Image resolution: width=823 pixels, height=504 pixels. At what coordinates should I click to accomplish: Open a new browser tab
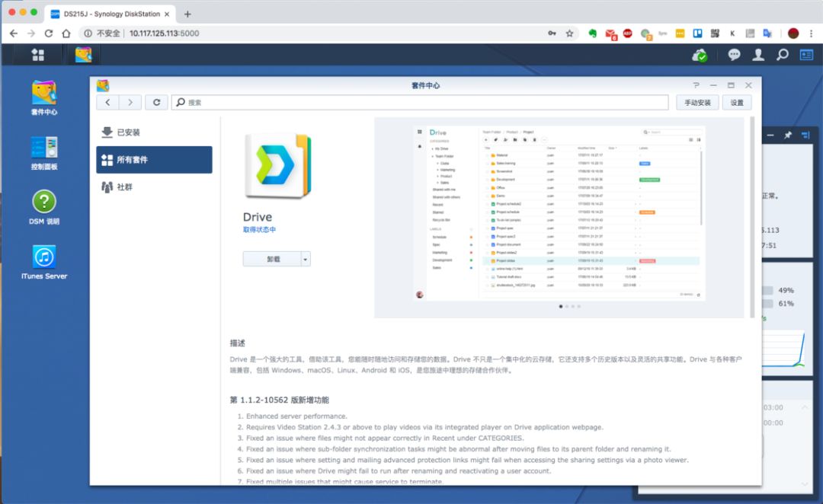click(x=187, y=14)
